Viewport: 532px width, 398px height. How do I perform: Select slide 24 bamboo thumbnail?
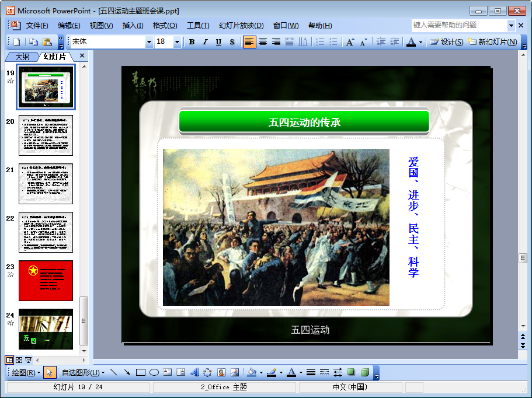46,329
